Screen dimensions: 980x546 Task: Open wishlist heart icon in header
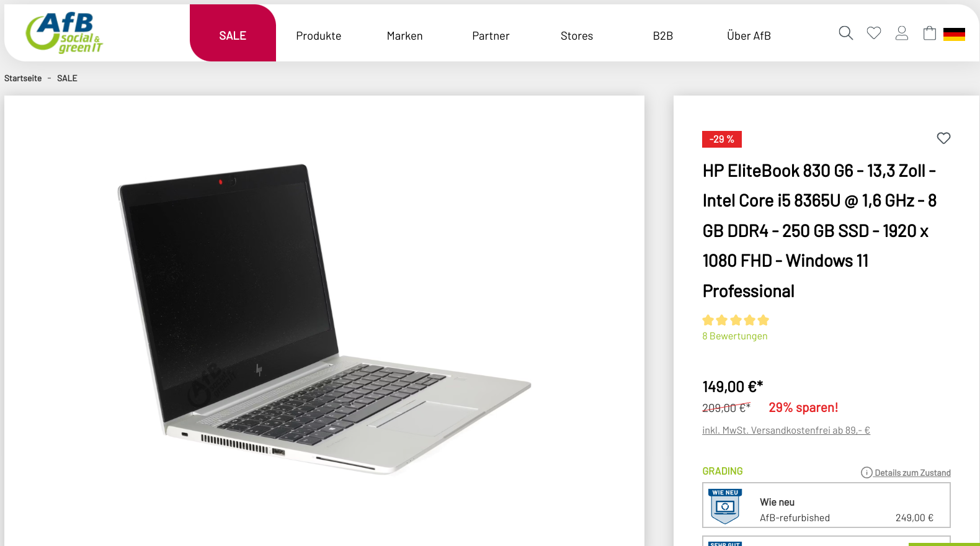[x=874, y=34]
